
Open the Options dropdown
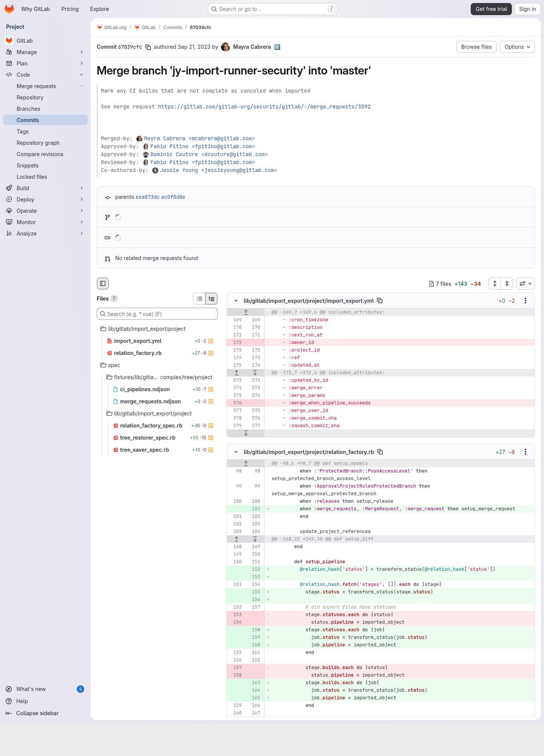click(x=517, y=47)
